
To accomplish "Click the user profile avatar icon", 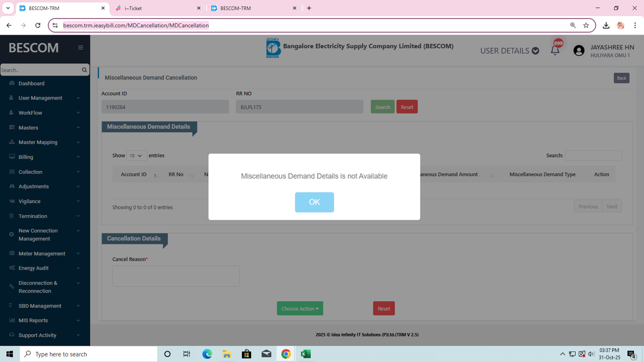I will 579,50.
